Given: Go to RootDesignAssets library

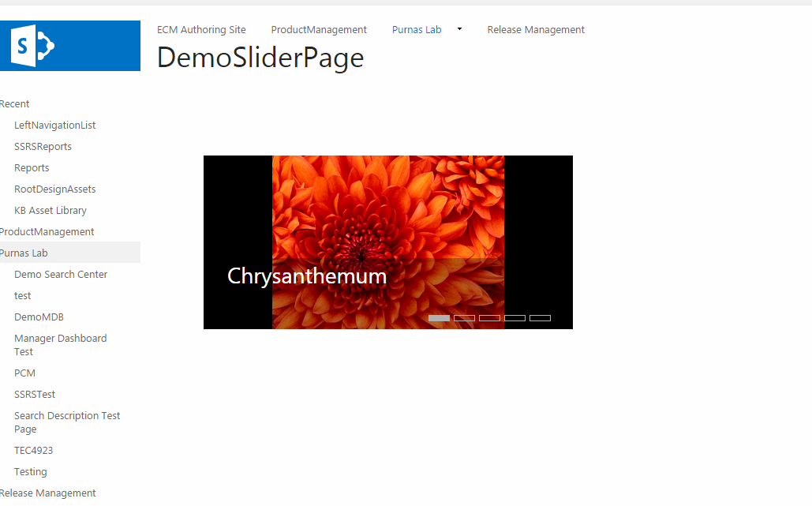Looking at the screenshot, I should tap(54, 189).
